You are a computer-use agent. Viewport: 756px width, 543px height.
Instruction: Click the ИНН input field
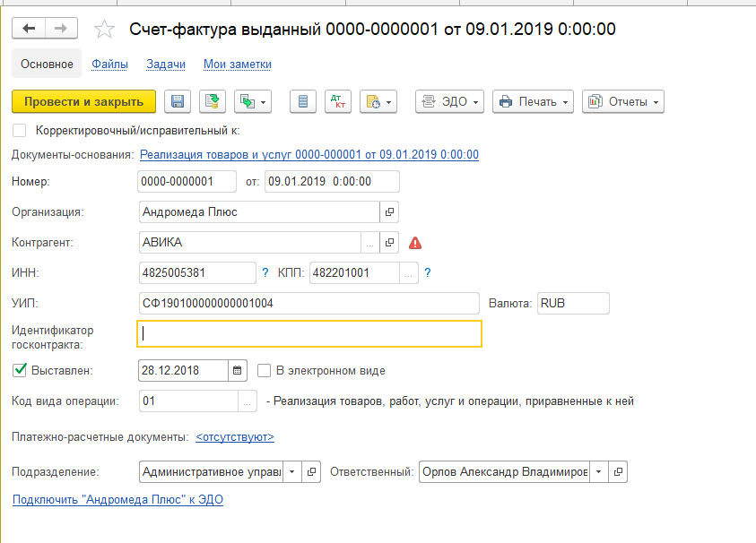click(197, 272)
